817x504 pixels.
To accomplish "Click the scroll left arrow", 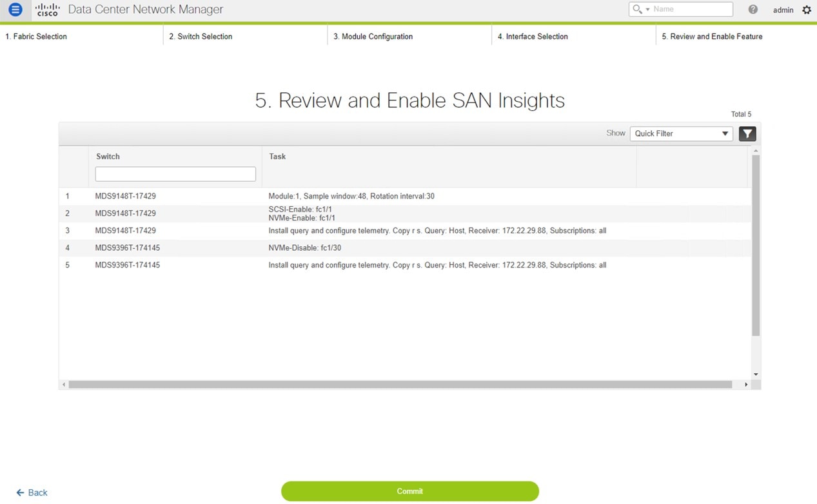I will 63,385.
